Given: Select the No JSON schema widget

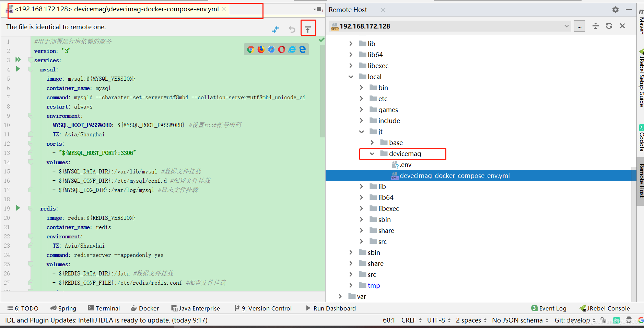Looking at the screenshot, I should (520, 320).
